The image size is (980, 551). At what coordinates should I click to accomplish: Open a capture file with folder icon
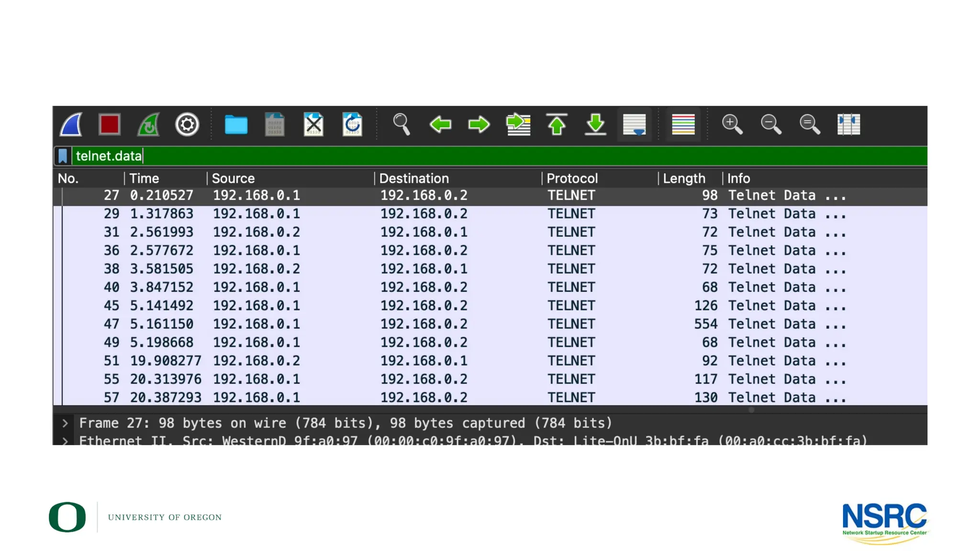236,125
